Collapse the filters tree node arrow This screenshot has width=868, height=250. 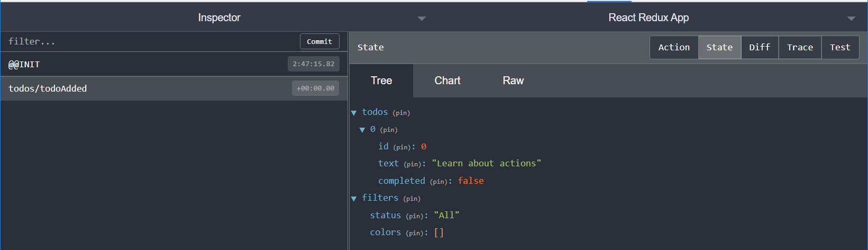click(x=354, y=199)
